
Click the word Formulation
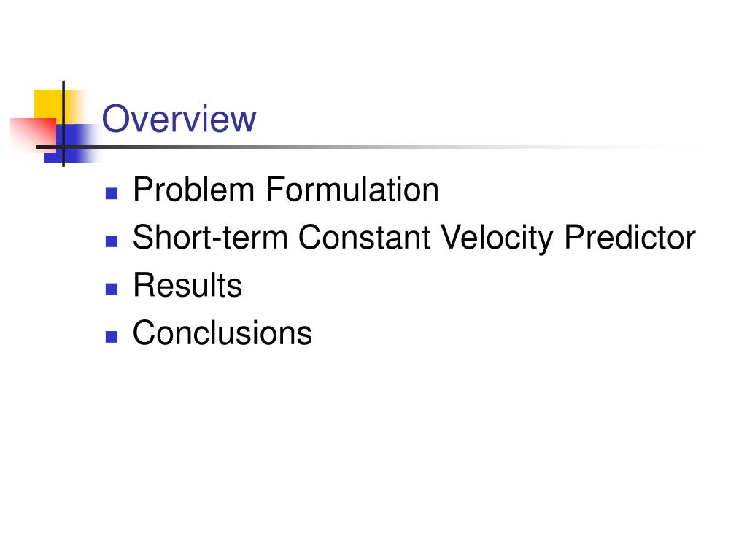click(x=352, y=190)
